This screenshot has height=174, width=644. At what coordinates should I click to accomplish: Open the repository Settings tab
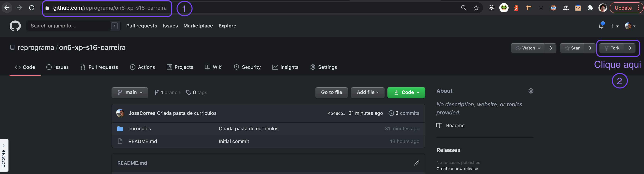324,67
